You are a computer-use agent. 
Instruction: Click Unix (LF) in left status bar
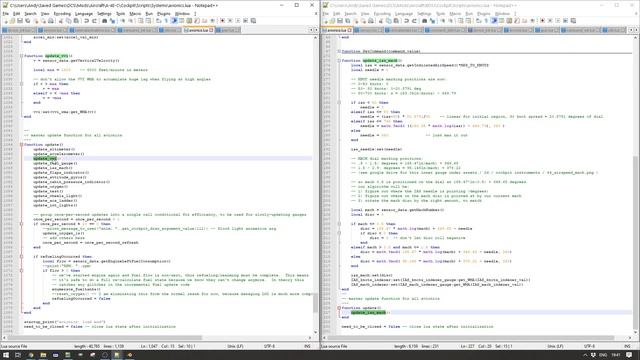tap(235, 346)
